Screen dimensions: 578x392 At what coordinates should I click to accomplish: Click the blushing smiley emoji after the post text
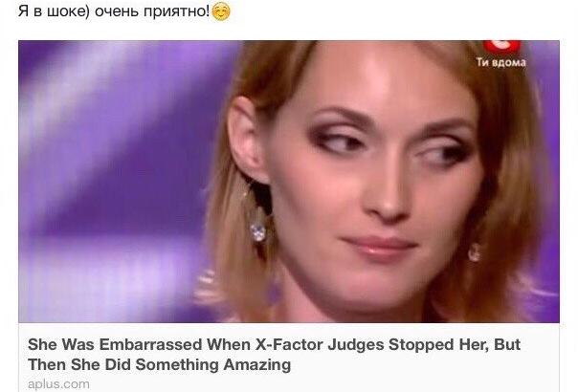(x=221, y=11)
